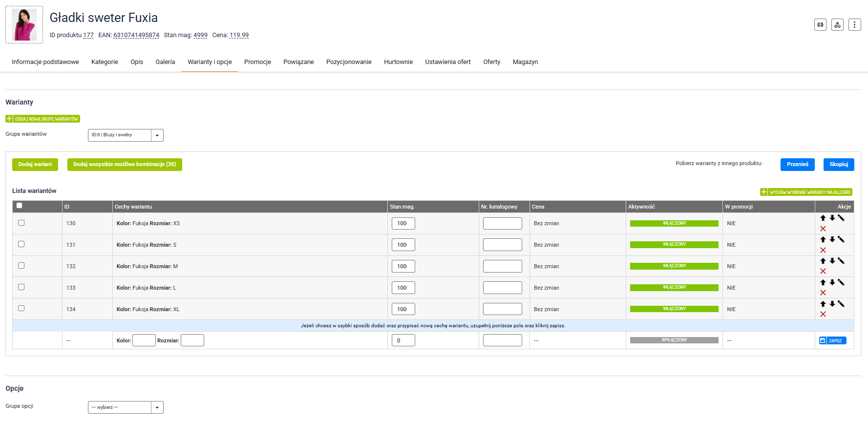Image resolution: width=868 pixels, height=423 pixels.
Task: Open the Magazyn tab
Action: 525,62
